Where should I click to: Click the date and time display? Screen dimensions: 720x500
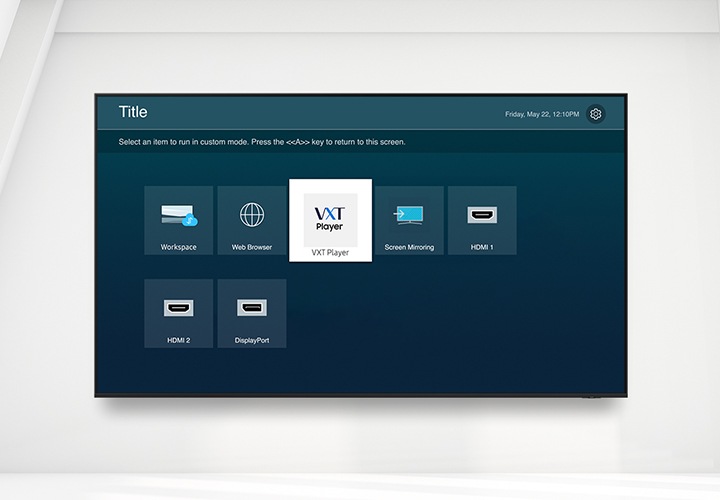tap(541, 115)
